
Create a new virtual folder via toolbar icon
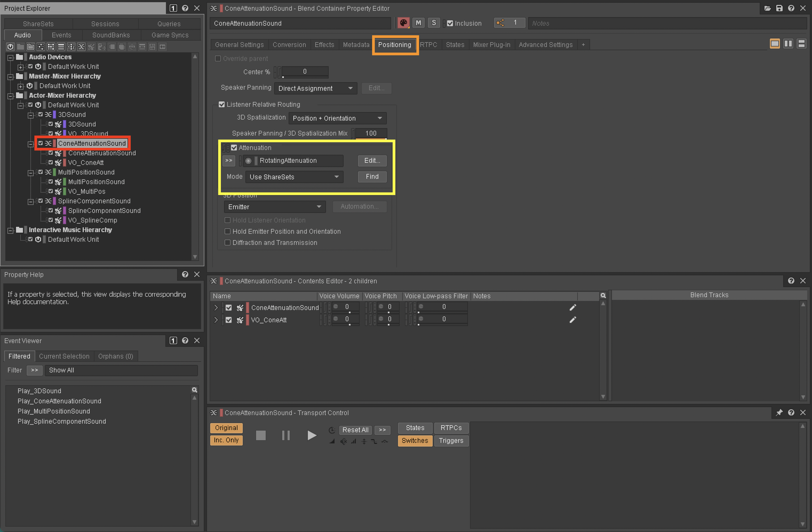pos(30,47)
